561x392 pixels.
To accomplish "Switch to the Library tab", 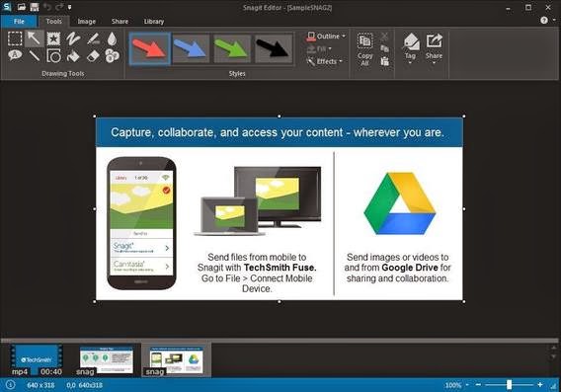I will (x=154, y=22).
